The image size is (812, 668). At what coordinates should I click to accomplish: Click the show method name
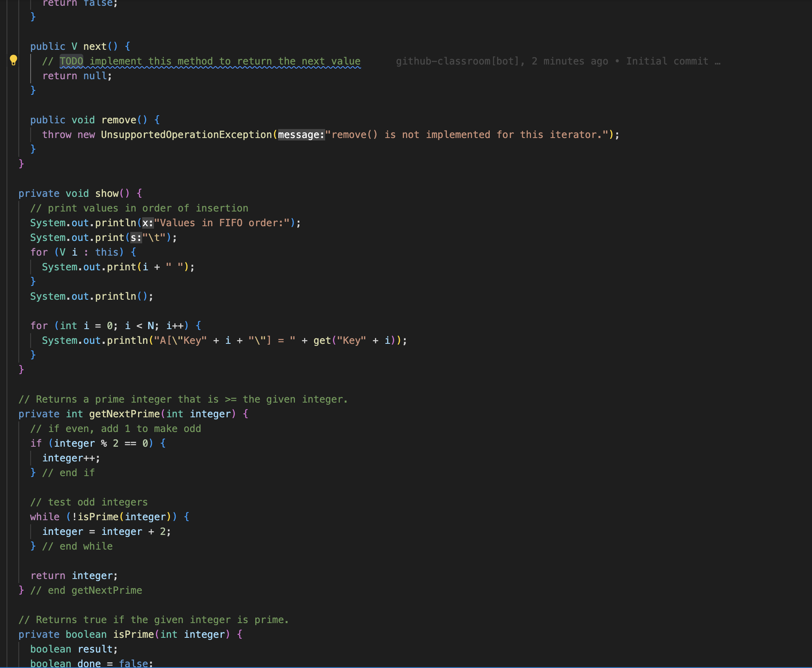107,194
